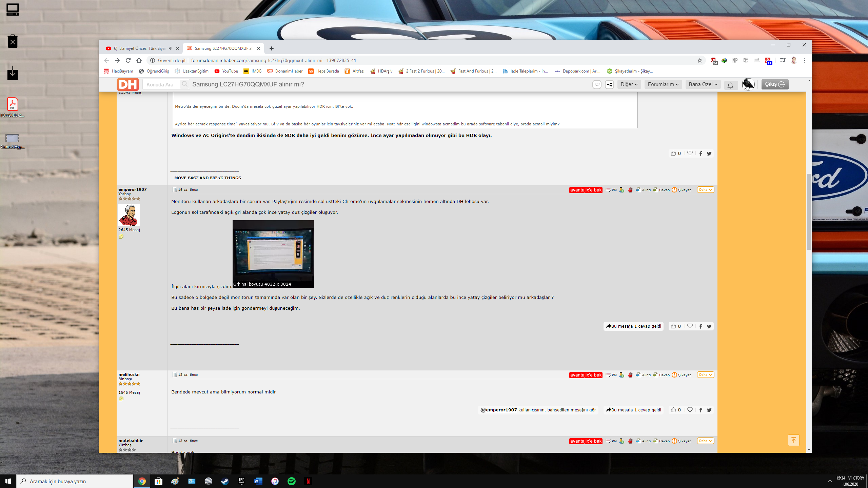Image resolution: width=868 pixels, height=488 pixels.
Task: Expand the Bana Özel dropdown
Action: pyautogui.click(x=703, y=84)
